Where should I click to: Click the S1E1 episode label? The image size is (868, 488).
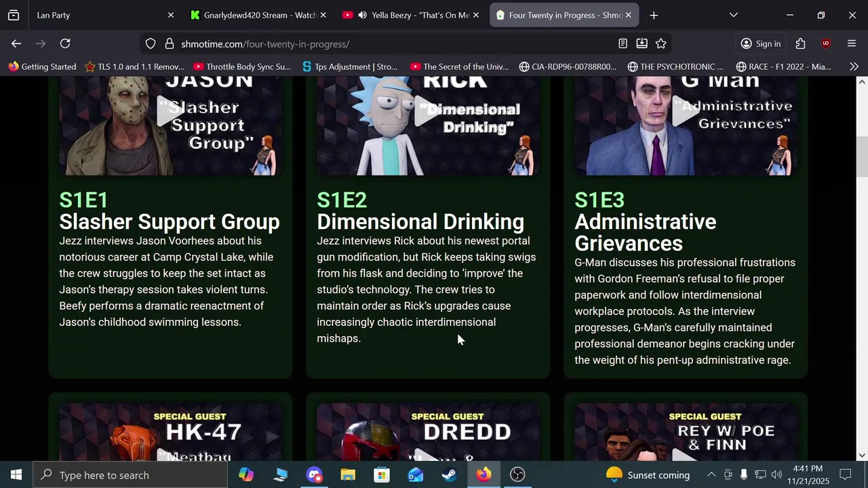pos(83,200)
